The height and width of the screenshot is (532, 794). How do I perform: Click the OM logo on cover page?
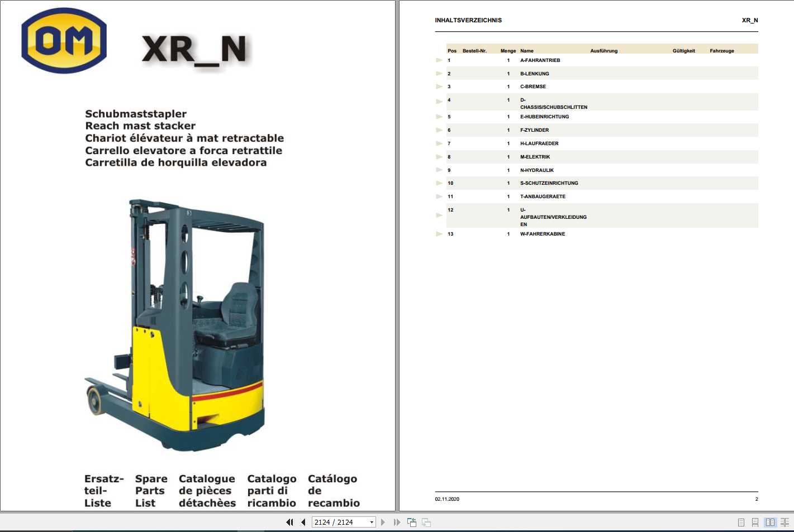(64, 40)
